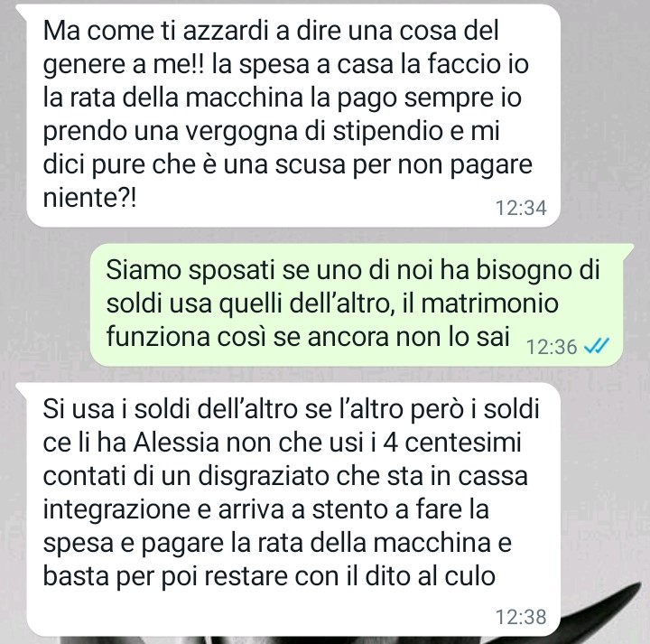Image resolution: width=650 pixels, height=644 pixels.
Task: Select the 12:38 timestamp
Action: pos(521,617)
